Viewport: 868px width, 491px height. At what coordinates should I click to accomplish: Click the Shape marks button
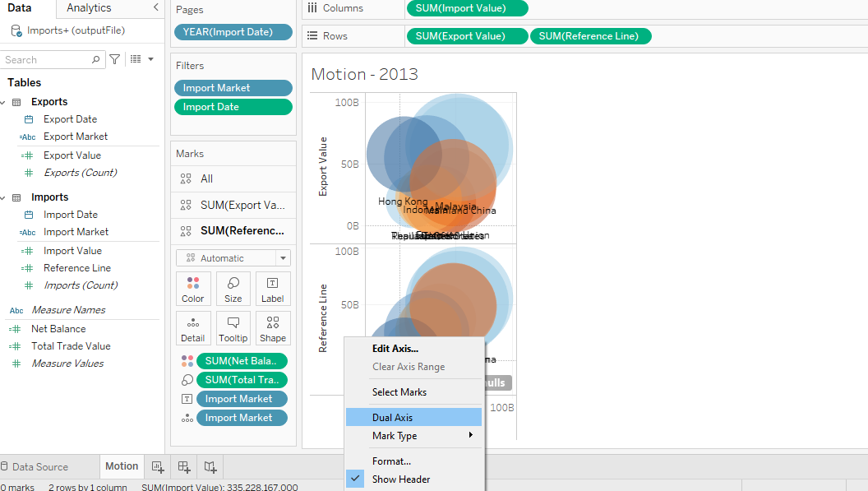272,328
